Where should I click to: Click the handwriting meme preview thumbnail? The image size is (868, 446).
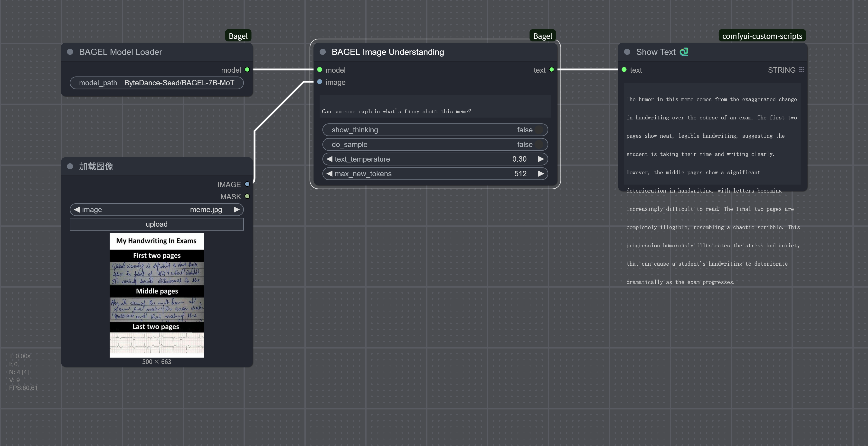(x=157, y=295)
